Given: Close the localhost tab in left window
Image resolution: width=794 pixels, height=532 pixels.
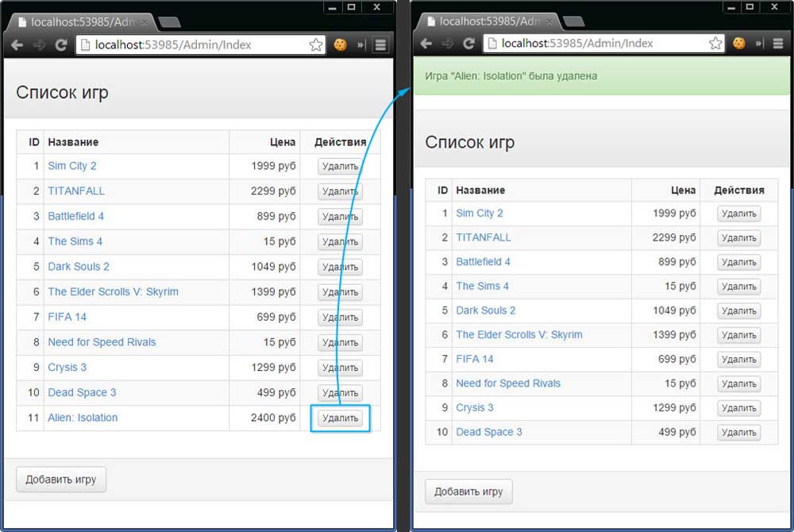Looking at the screenshot, I should [x=145, y=22].
